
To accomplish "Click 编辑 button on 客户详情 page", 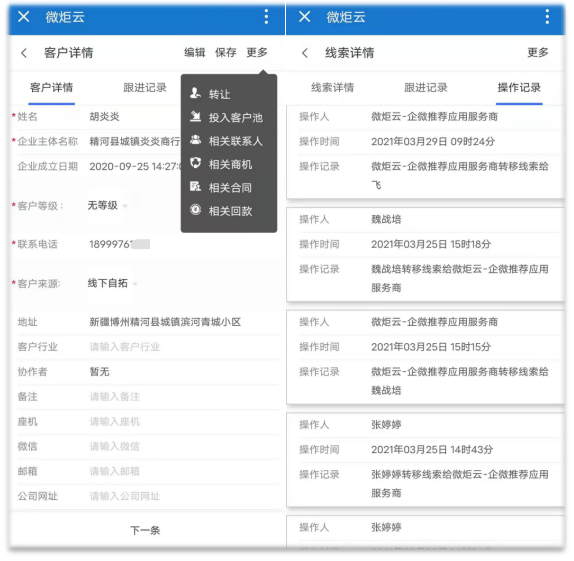I will pyautogui.click(x=194, y=53).
